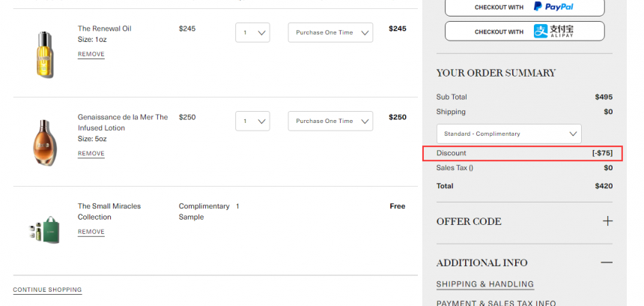Image resolution: width=644 pixels, height=306 pixels.
Task: Expand Offer Code with plus icon
Action: (607, 221)
